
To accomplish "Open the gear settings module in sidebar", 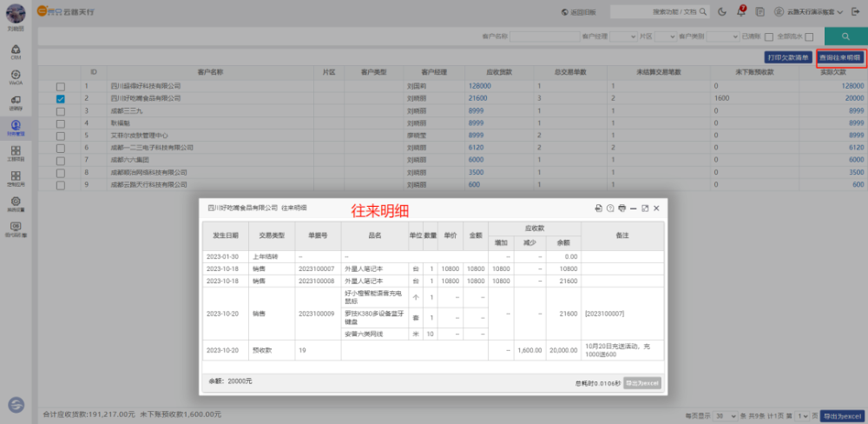I will click(16, 203).
